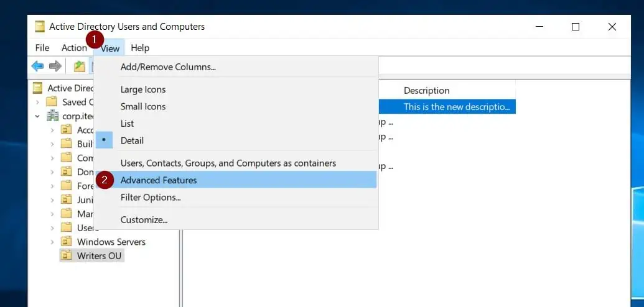Choose Add/Remove Columns from View menu

tap(236, 67)
